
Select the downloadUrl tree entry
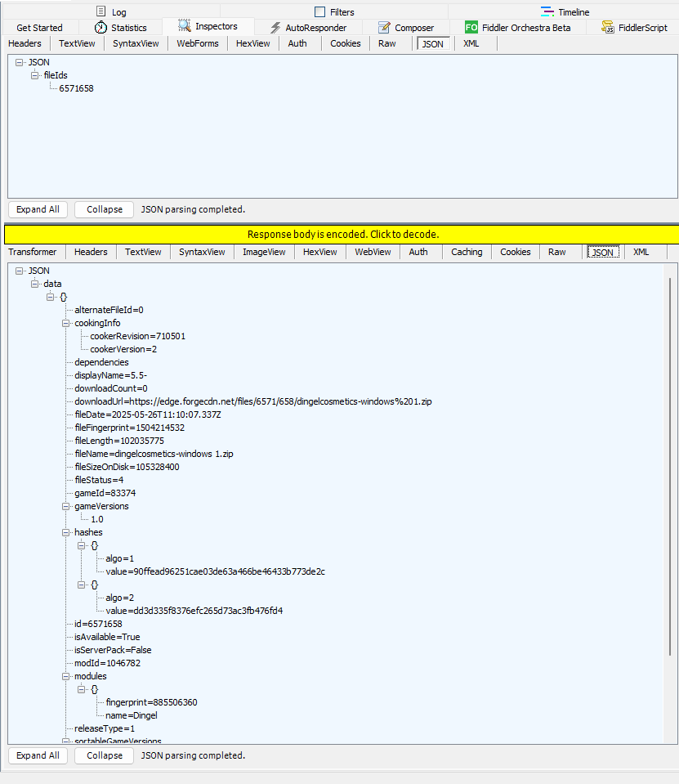(x=252, y=401)
